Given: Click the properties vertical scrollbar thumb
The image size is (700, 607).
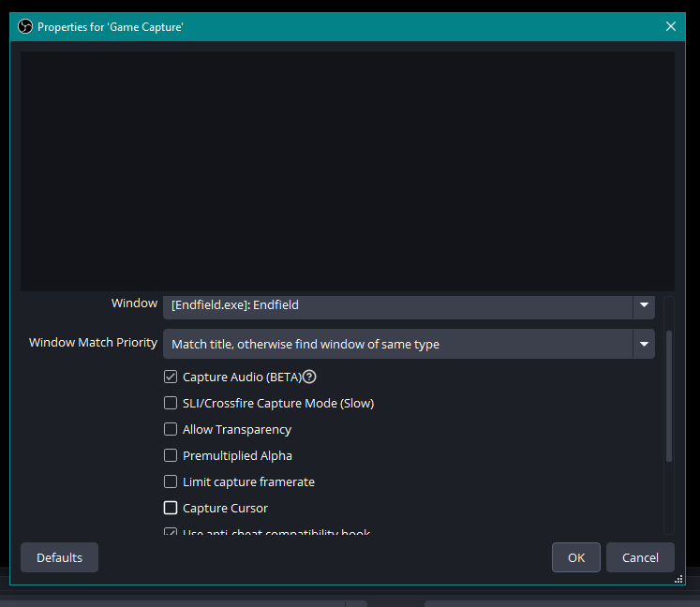Looking at the screenshot, I should (x=669, y=396).
